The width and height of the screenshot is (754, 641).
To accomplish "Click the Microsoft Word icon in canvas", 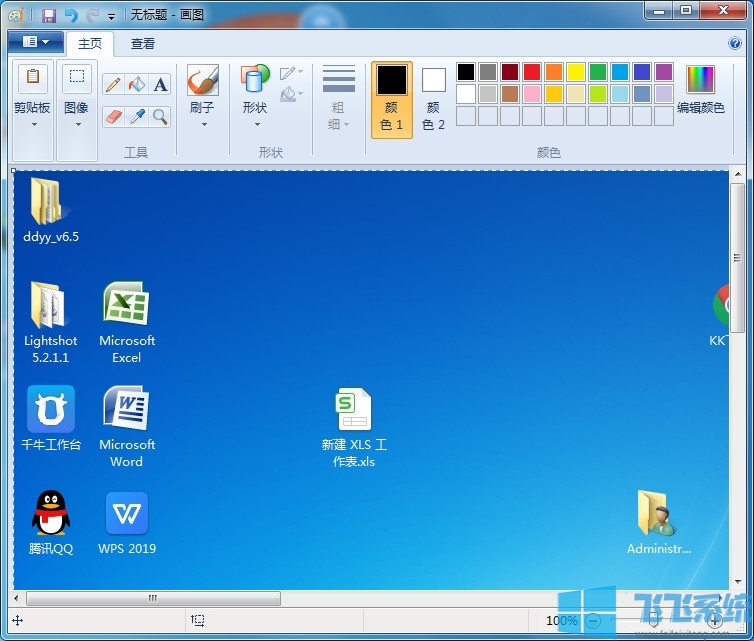I will tap(126, 408).
